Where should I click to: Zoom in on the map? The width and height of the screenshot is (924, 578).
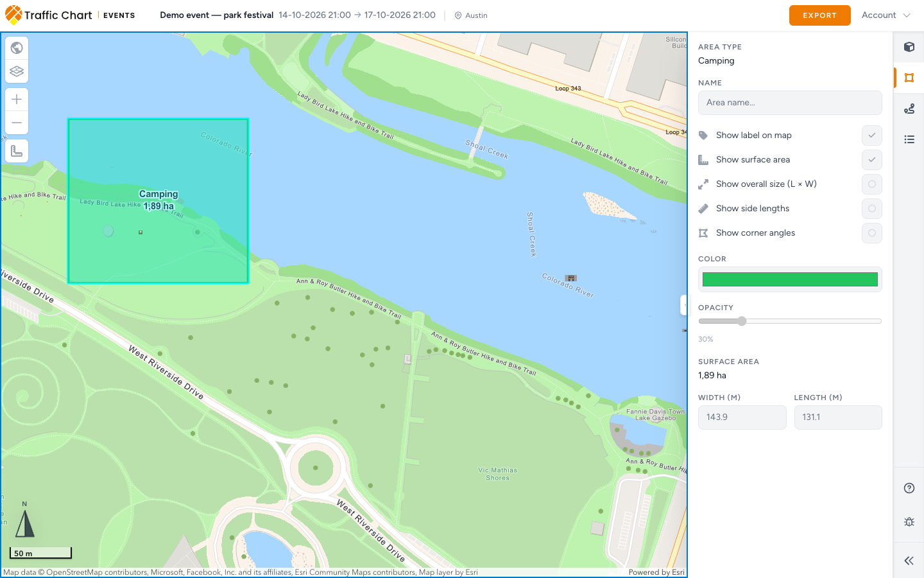[x=17, y=100]
